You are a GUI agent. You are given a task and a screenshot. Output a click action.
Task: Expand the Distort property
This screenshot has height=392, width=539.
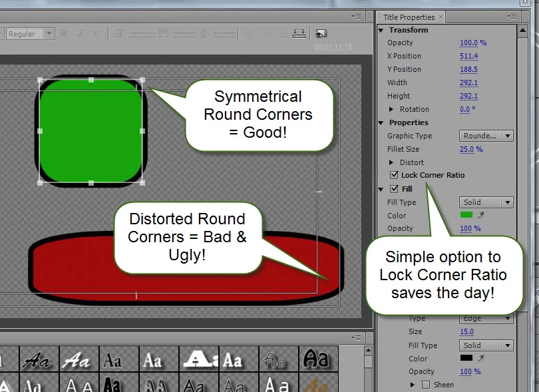pos(391,162)
